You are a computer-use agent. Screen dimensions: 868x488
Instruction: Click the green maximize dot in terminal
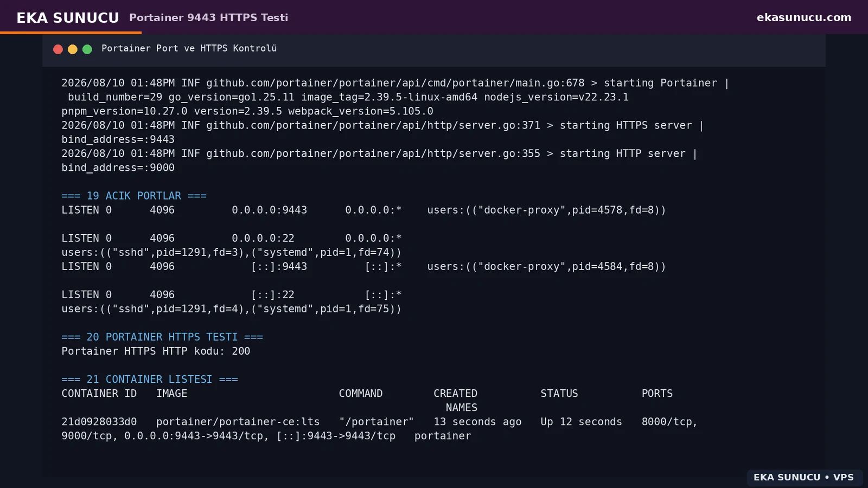(x=87, y=49)
